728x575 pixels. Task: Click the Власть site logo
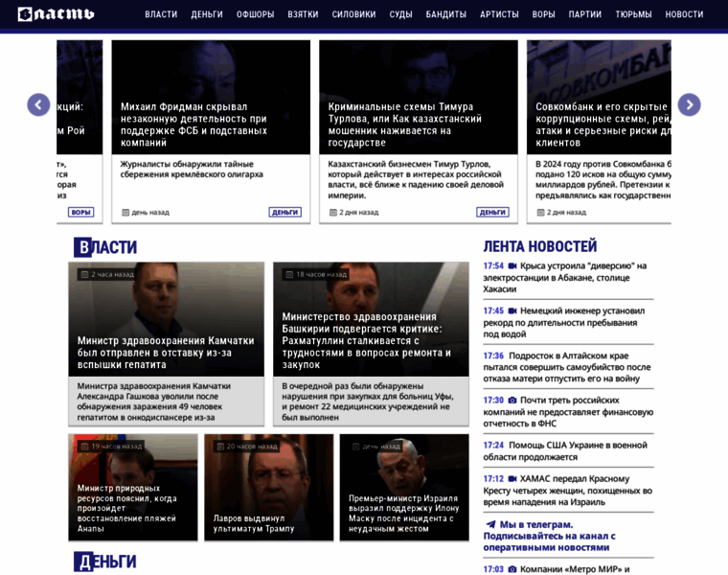[x=56, y=14]
